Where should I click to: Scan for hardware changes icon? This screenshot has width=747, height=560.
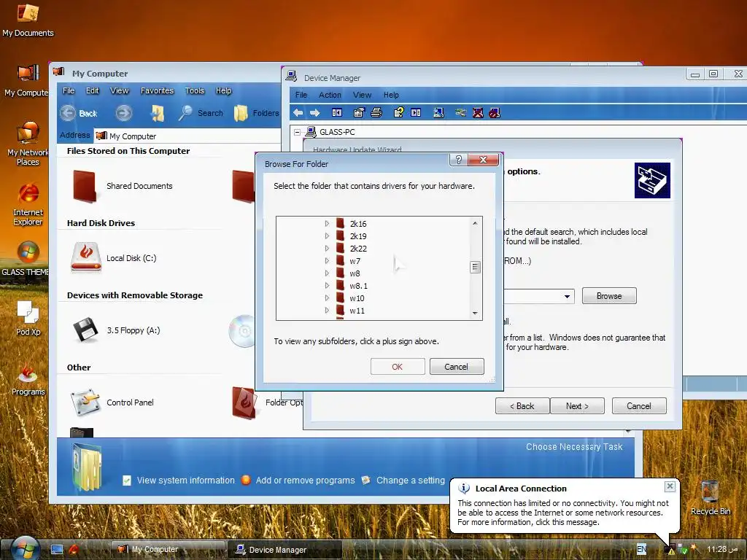[x=438, y=113]
